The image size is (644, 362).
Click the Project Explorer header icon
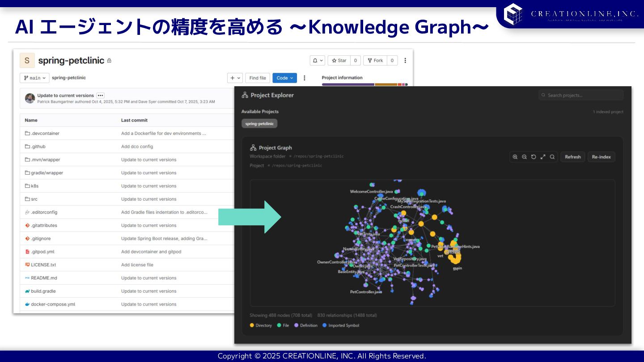pos(245,95)
